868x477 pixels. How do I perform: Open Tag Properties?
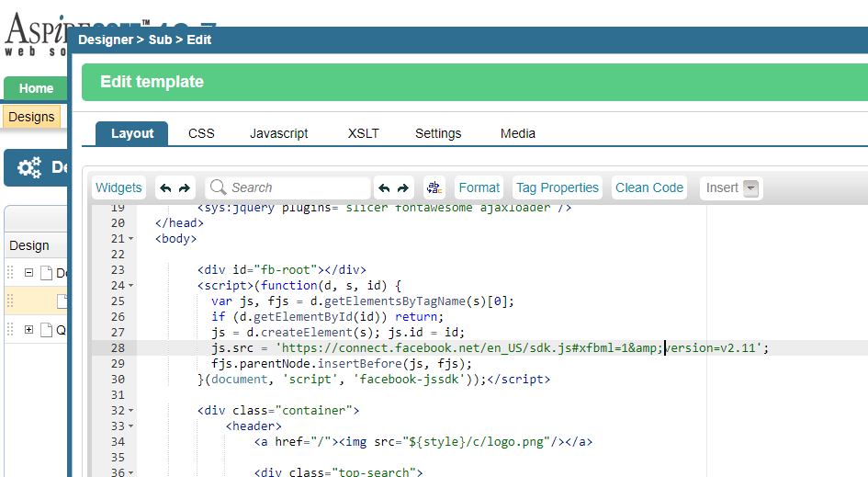click(558, 187)
